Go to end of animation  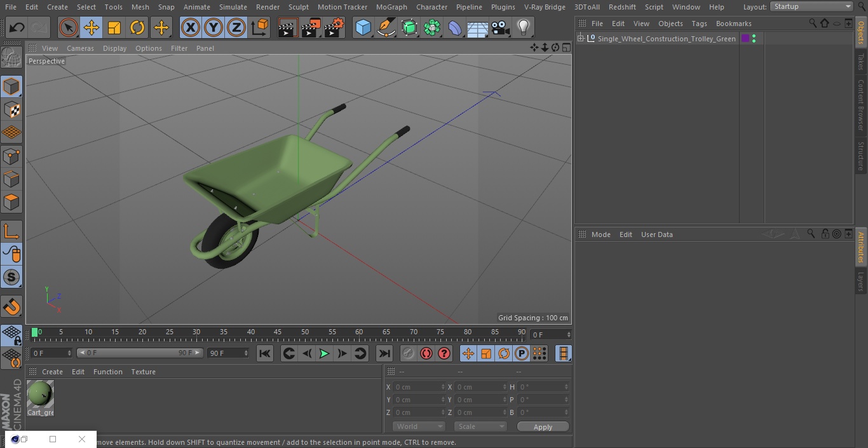tap(384, 353)
